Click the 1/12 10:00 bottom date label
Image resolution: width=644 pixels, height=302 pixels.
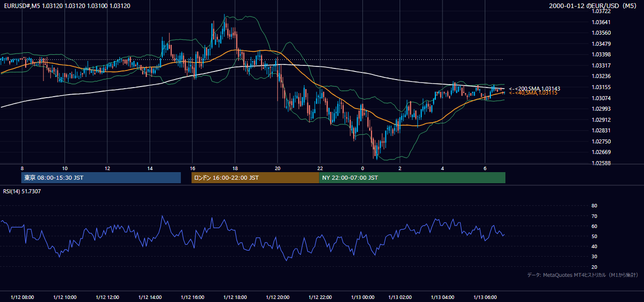65,297
